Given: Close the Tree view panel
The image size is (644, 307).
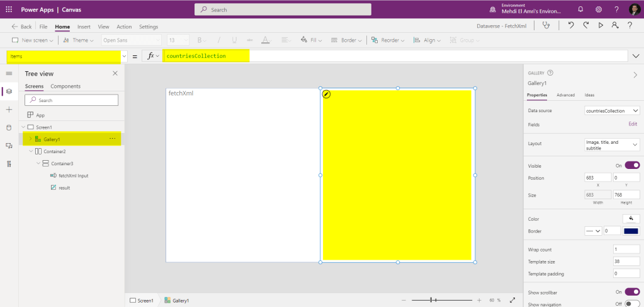Looking at the screenshot, I should click(x=115, y=74).
